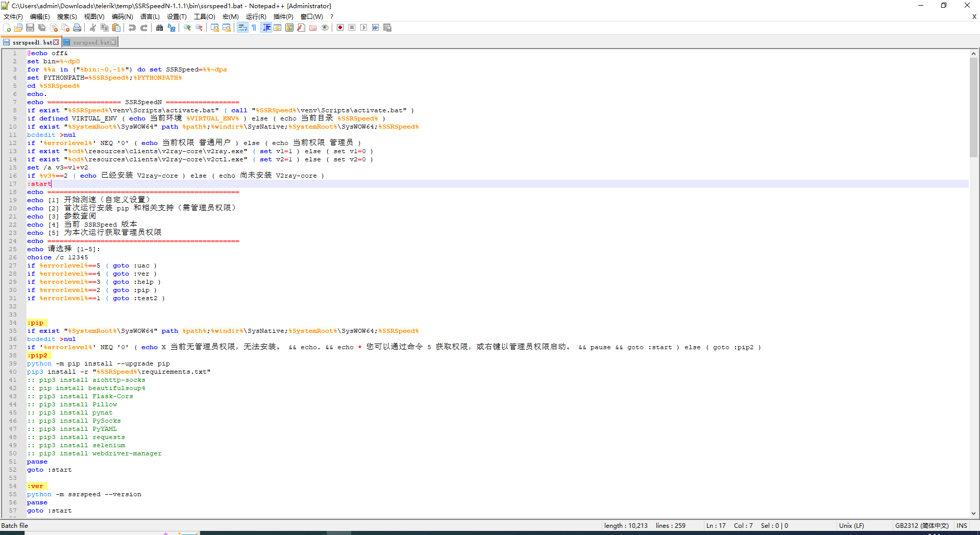Save all open files with the toolbar icon

point(42,28)
